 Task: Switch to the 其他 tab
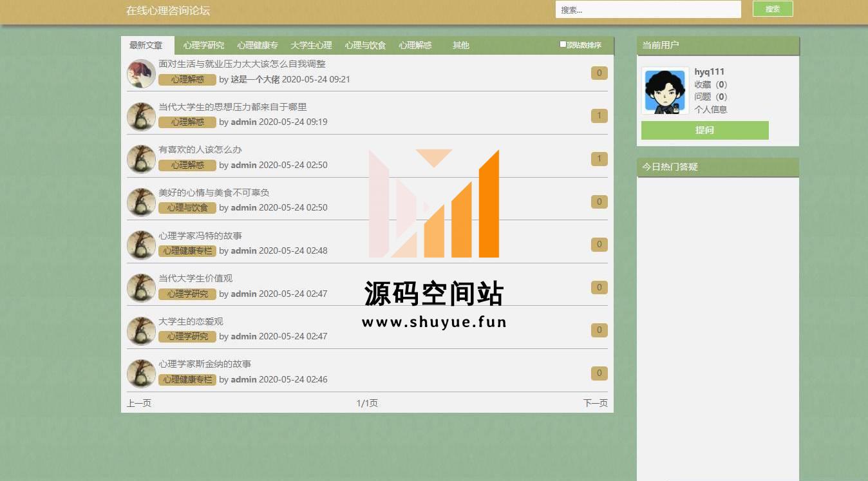coord(461,45)
